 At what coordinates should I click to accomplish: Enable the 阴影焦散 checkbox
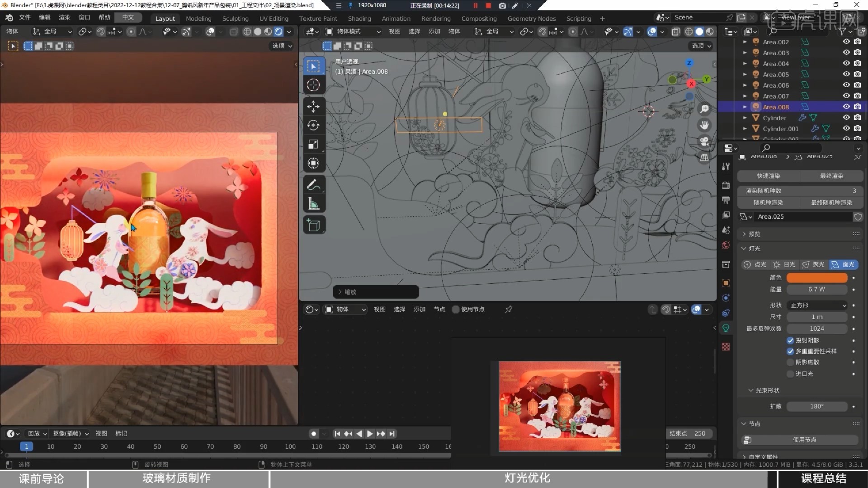coord(790,362)
